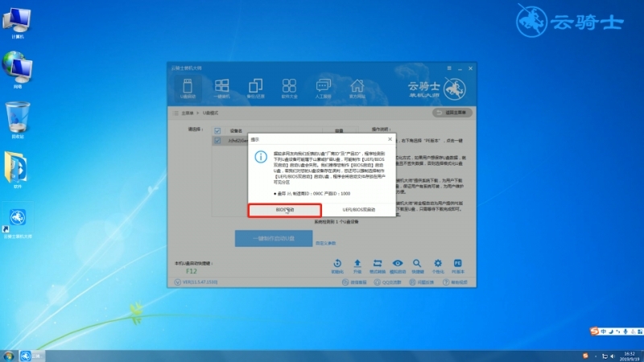Open the 软件大全 software grid tab
Image resolution: width=644 pixels, height=362 pixels.
(289, 88)
